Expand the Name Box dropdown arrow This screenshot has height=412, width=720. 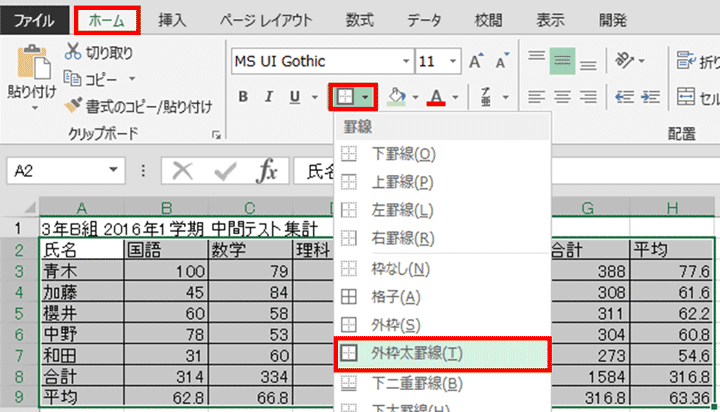point(113,170)
